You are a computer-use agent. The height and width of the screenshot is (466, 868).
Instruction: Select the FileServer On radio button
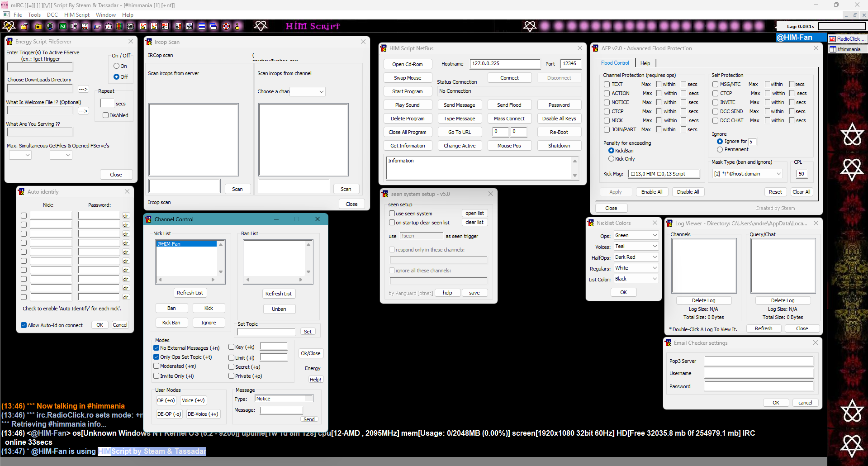pyautogui.click(x=116, y=66)
